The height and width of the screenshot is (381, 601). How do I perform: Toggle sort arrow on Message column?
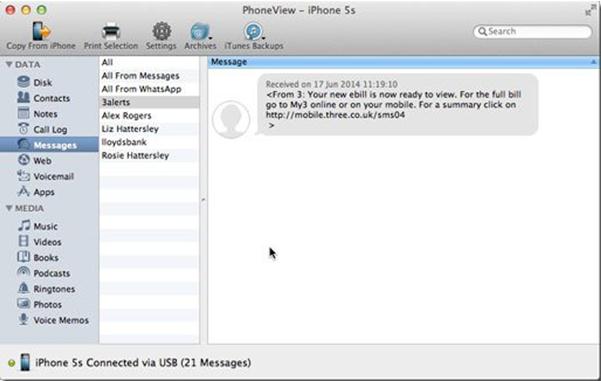click(x=593, y=62)
